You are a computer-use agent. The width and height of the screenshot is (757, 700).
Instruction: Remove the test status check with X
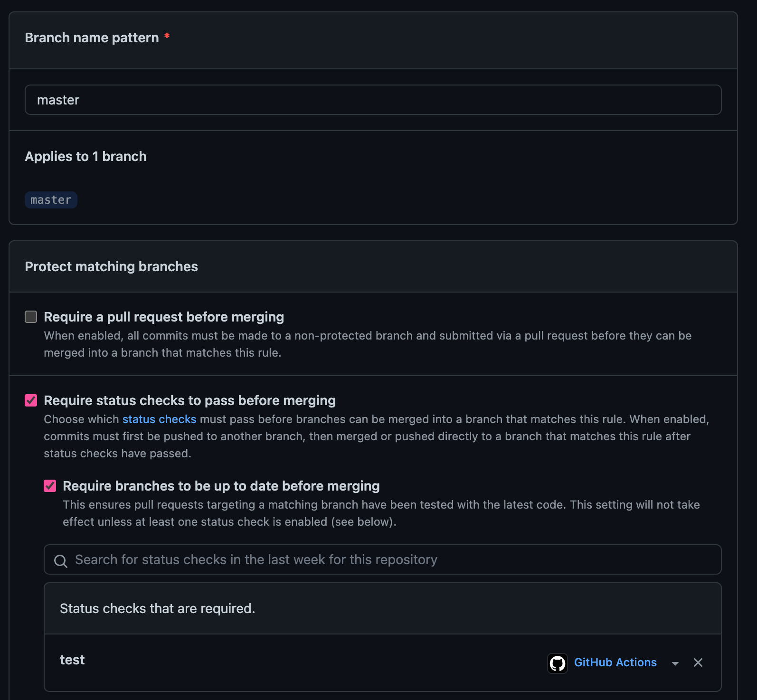tap(698, 662)
